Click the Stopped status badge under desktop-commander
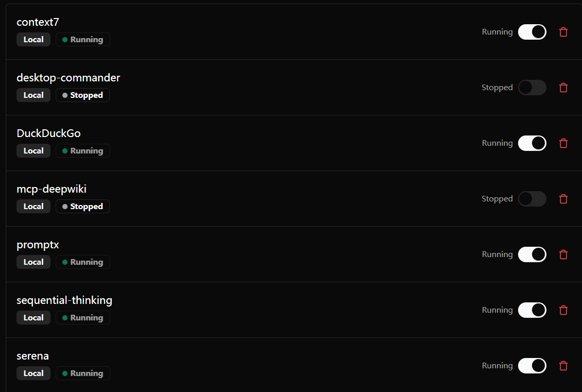This screenshot has height=392, width=582. [x=83, y=95]
